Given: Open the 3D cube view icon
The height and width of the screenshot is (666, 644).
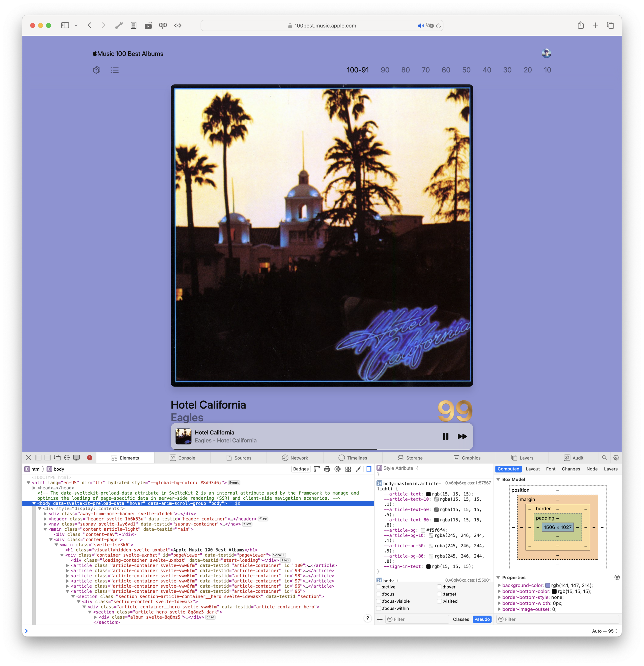Looking at the screenshot, I should (x=97, y=70).
